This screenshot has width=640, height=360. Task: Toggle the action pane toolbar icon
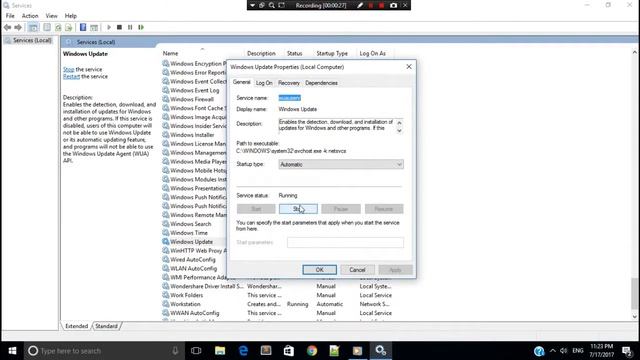tap(94, 27)
